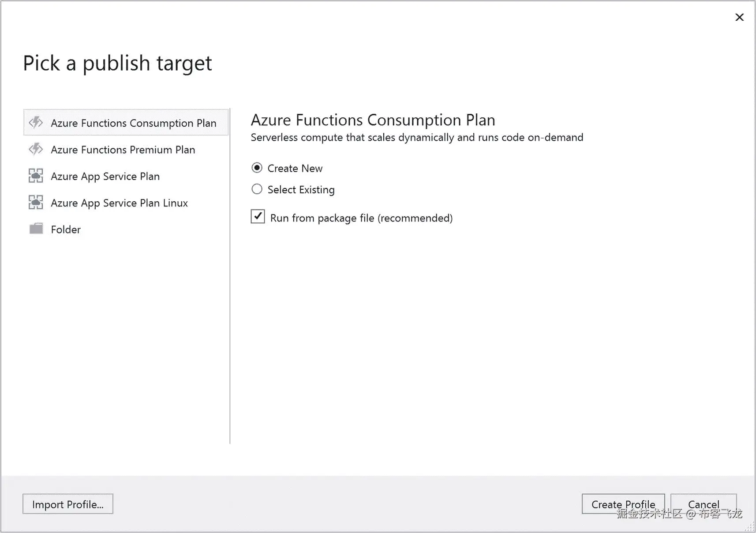
Task: Cancel the publish target dialog
Action: point(703,504)
